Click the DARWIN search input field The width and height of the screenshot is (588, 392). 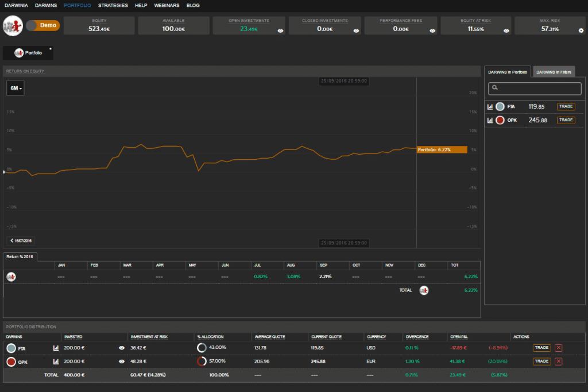pos(535,88)
